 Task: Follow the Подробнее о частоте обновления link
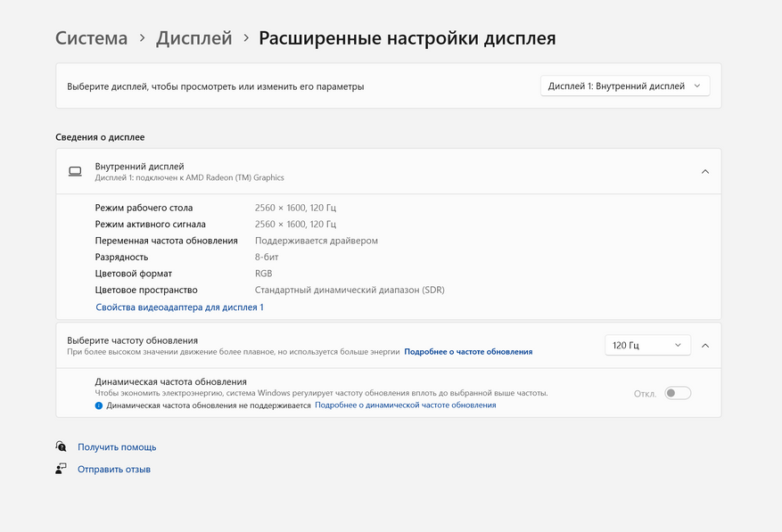click(x=468, y=352)
